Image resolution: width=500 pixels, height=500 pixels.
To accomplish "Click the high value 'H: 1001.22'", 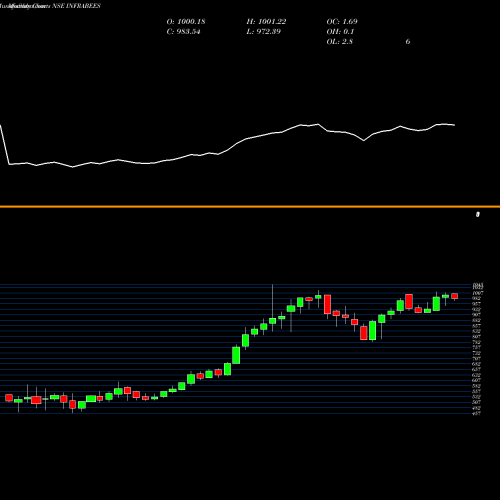I will coord(266,22).
